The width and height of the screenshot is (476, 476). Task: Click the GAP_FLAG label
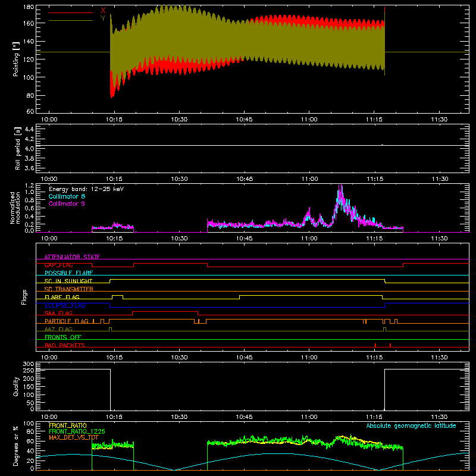(x=58, y=265)
